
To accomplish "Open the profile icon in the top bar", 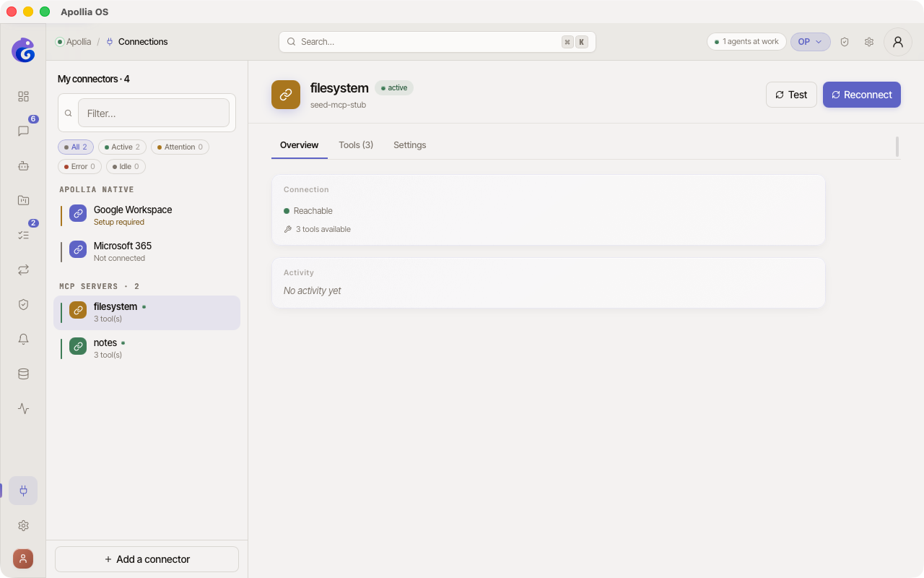I will (x=898, y=42).
